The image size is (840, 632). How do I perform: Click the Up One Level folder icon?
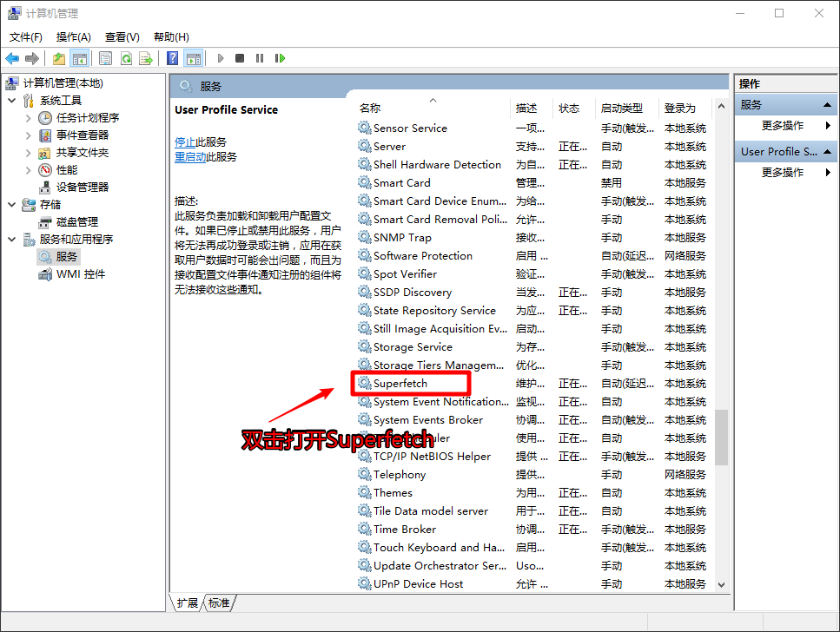point(59,58)
